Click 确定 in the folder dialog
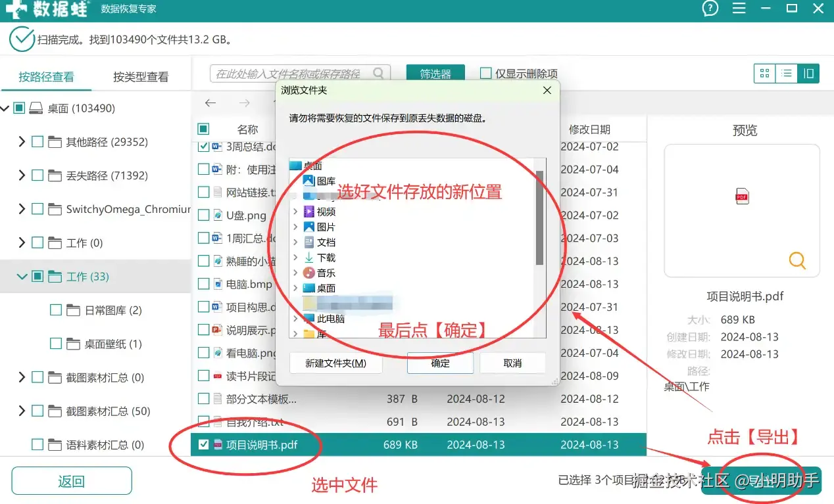The height and width of the screenshot is (504, 834). (441, 363)
